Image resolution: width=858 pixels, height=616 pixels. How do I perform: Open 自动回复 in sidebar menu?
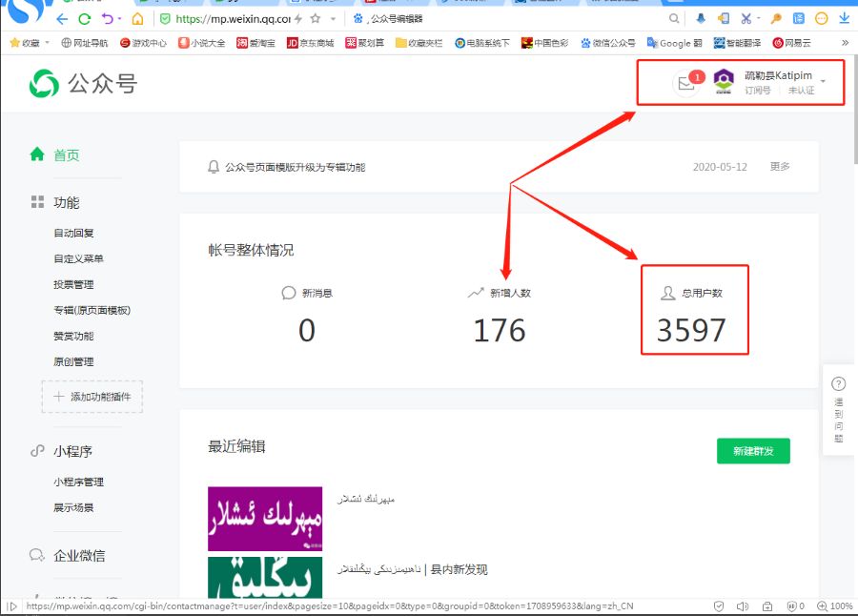coord(73,233)
